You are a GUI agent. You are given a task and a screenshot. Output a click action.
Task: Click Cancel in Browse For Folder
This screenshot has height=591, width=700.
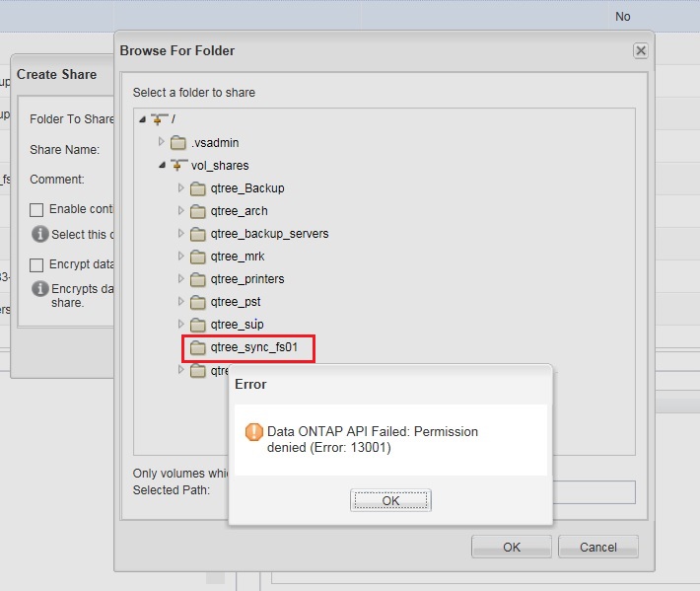[x=597, y=547]
